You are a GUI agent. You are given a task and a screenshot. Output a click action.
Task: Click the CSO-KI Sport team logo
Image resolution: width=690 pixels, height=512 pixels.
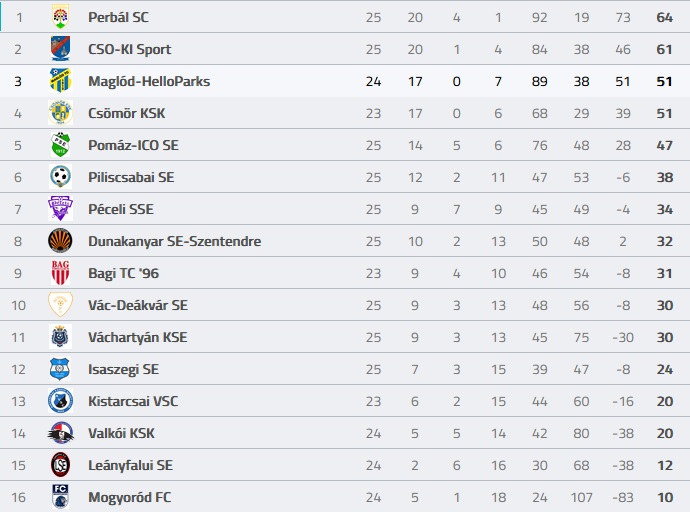(x=60, y=49)
